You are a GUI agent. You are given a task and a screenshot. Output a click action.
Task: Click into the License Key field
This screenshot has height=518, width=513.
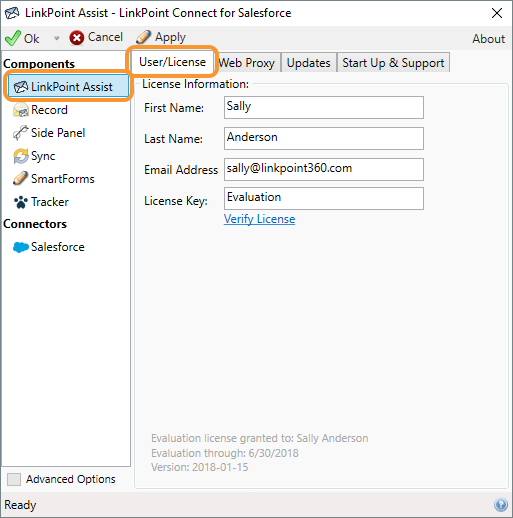324,198
